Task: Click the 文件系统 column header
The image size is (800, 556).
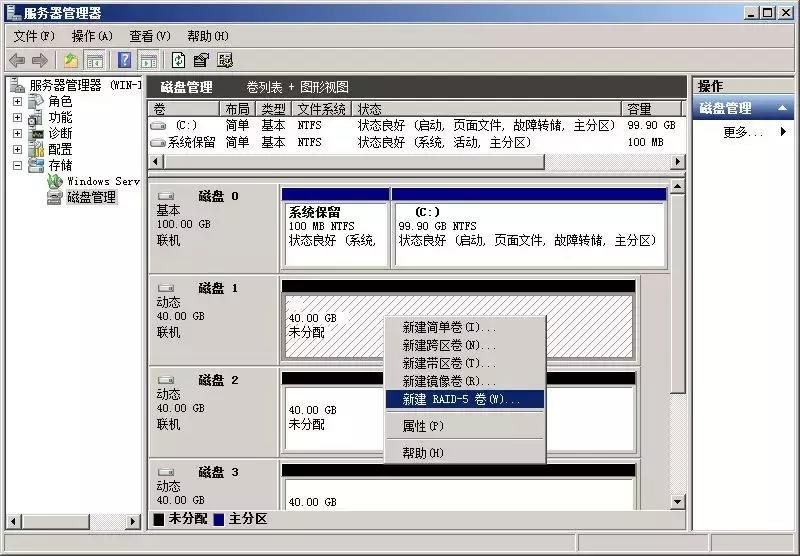Action: click(x=321, y=109)
